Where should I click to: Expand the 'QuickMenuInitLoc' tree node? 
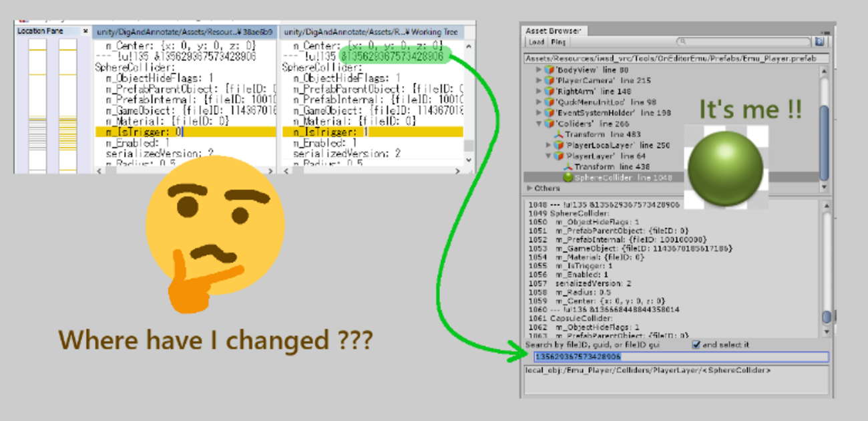(539, 102)
